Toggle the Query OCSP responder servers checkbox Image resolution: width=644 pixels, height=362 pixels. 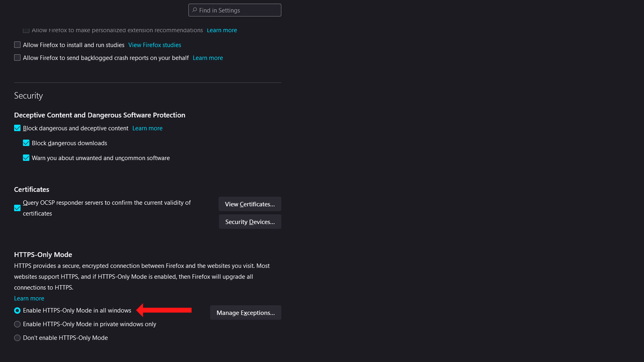click(18, 208)
